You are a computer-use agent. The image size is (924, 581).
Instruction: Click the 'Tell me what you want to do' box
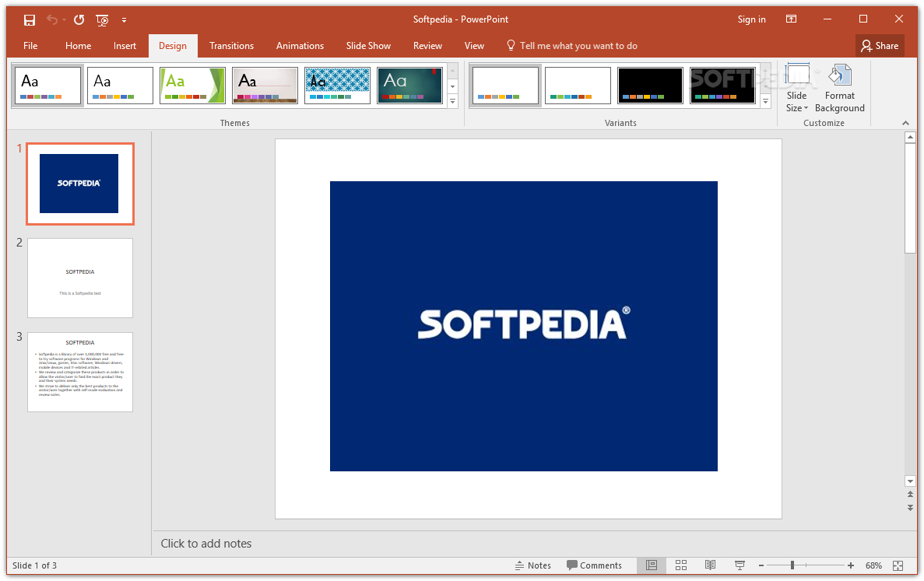coord(571,46)
